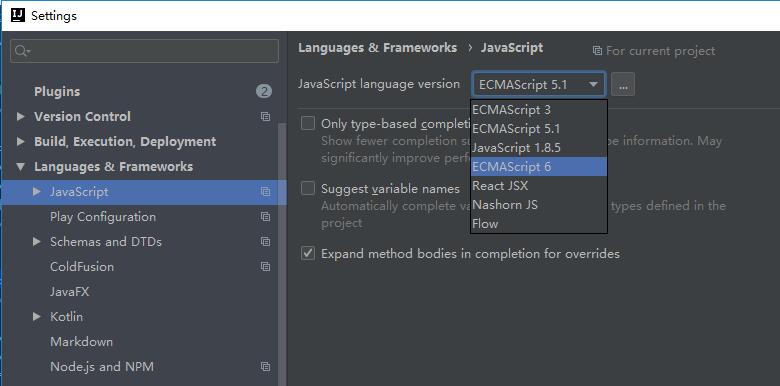
Task: Pick JavaScript 1.8.5 in language version list
Action: click(539, 148)
